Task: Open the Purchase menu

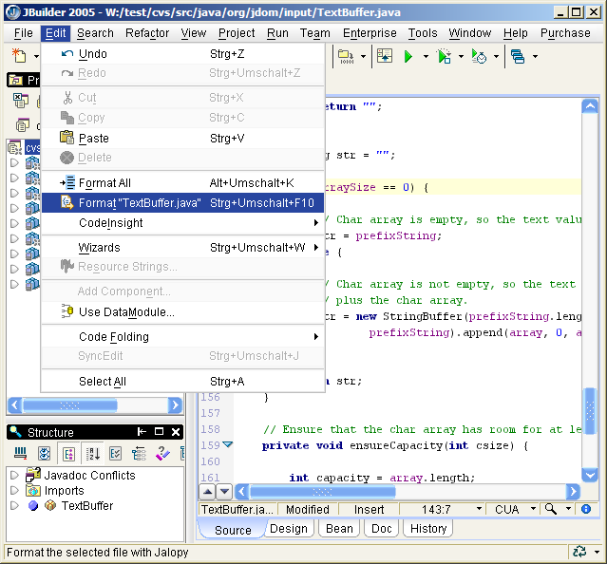Action: (x=565, y=33)
